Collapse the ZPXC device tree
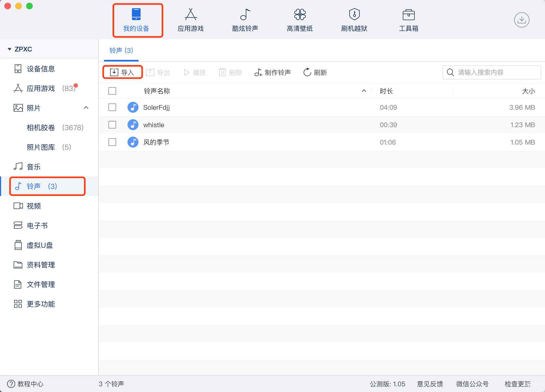This screenshot has height=392, width=545. [10, 49]
